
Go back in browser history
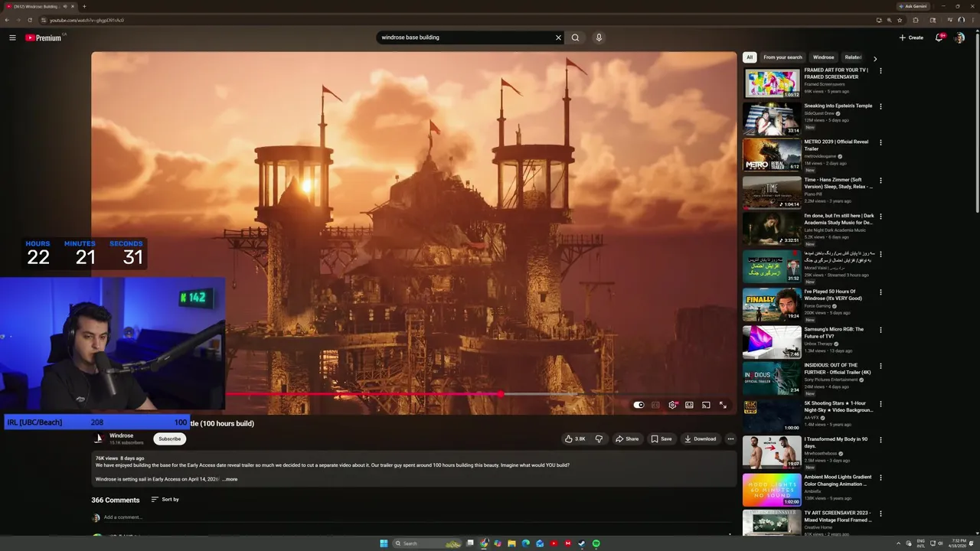[7, 20]
